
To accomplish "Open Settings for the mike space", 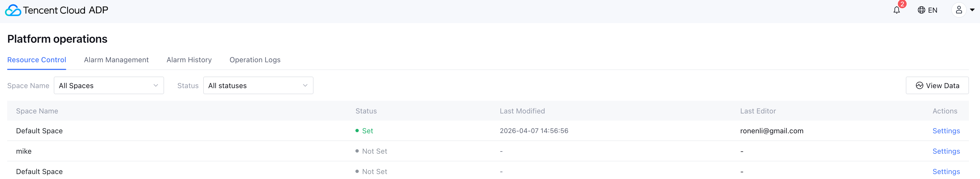I will [946, 151].
